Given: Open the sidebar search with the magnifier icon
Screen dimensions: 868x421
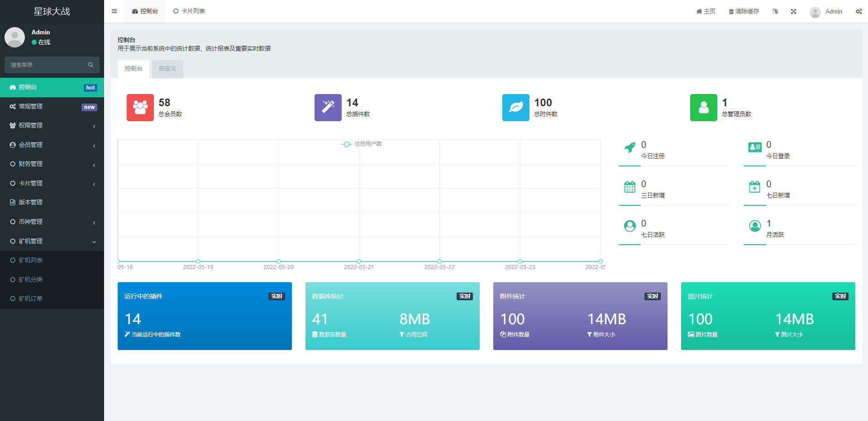Looking at the screenshot, I should click(91, 65).
